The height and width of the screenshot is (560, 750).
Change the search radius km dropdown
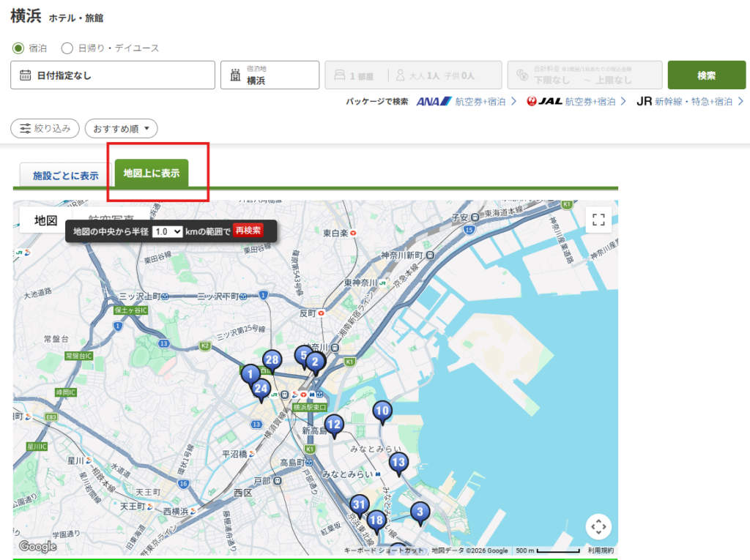click(x=167, y=231)
